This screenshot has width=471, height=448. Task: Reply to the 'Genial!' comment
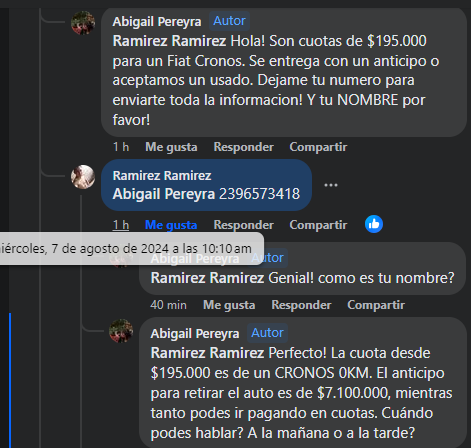301,305
